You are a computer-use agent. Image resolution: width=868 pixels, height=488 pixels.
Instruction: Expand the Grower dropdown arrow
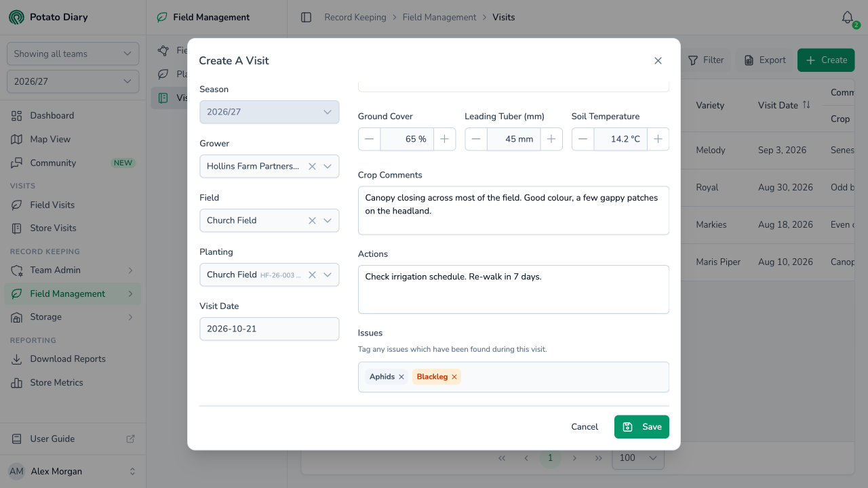328,166
